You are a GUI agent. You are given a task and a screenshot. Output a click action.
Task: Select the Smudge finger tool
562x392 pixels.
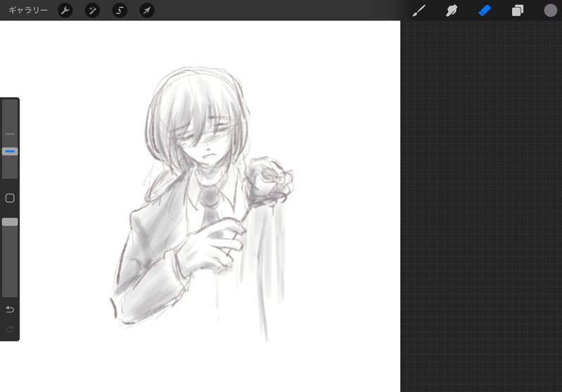pyautogui.click(x=452, y=11)
